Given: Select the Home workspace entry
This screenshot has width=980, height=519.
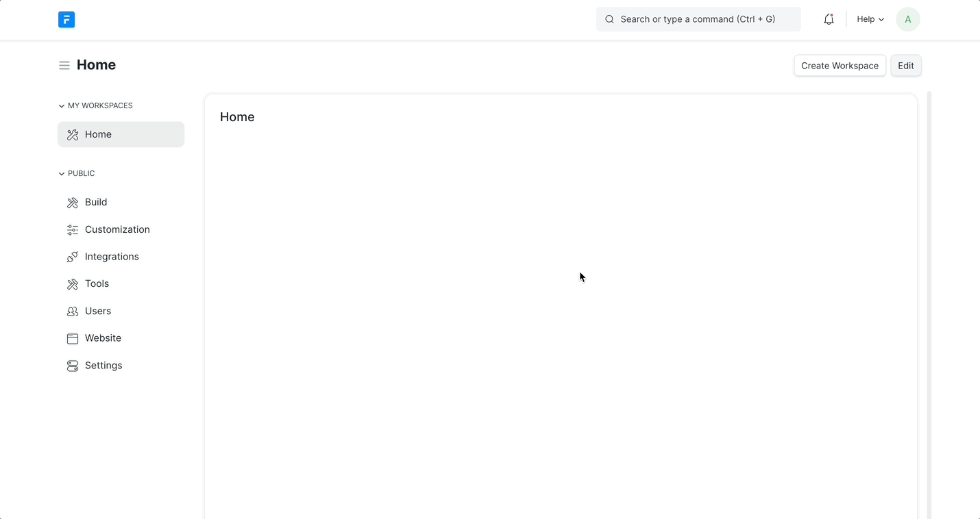Looking at the screenshot, I should tap(121, 134).
